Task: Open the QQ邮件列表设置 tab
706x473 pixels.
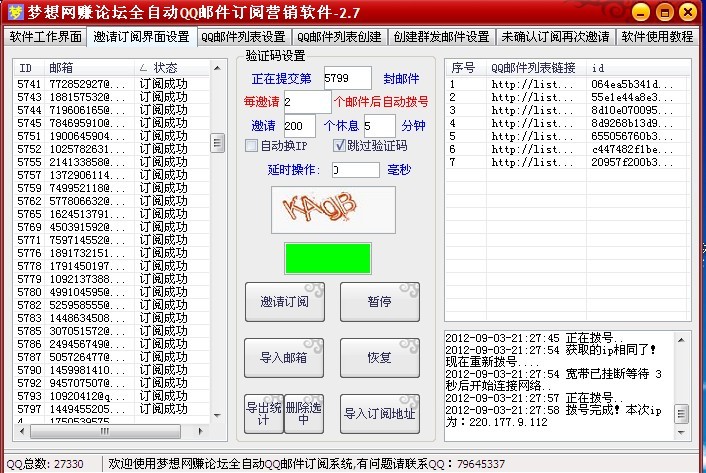Action: point(242,37)
